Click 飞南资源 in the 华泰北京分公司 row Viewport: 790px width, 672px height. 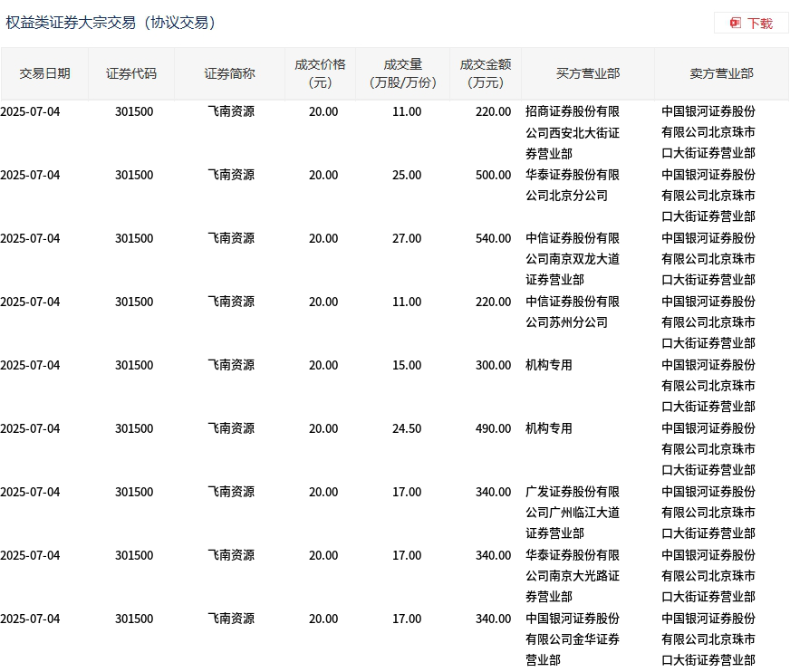231,176
